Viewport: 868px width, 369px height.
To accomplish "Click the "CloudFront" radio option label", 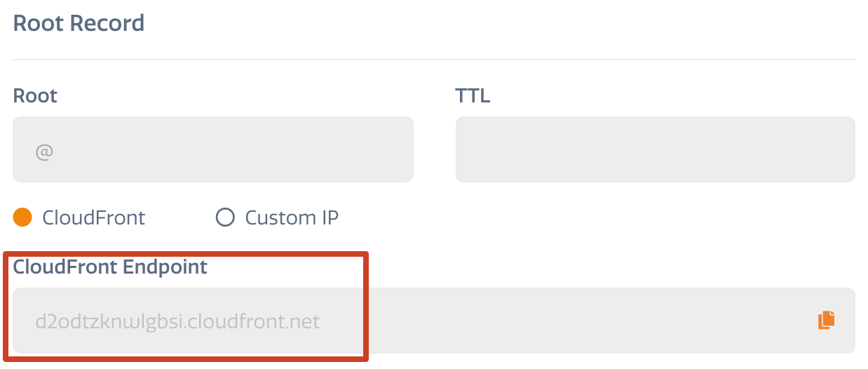I will (94, 217).
